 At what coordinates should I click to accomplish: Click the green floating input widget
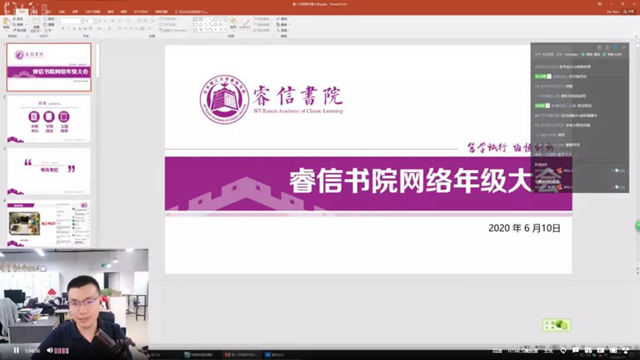pyautogui.click(x=556, y=325)
